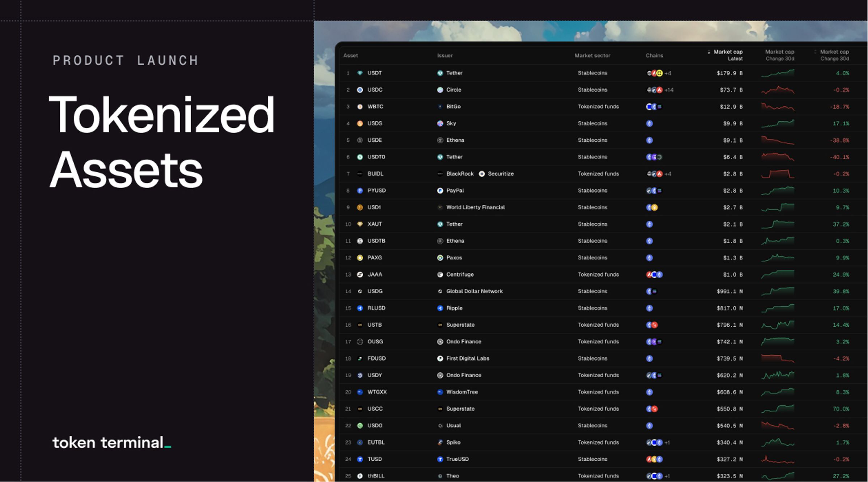Viewport: 868px width, 482px height.
Task: Open the +1 chains in EUTBL row
Action: tap(667, 443)
